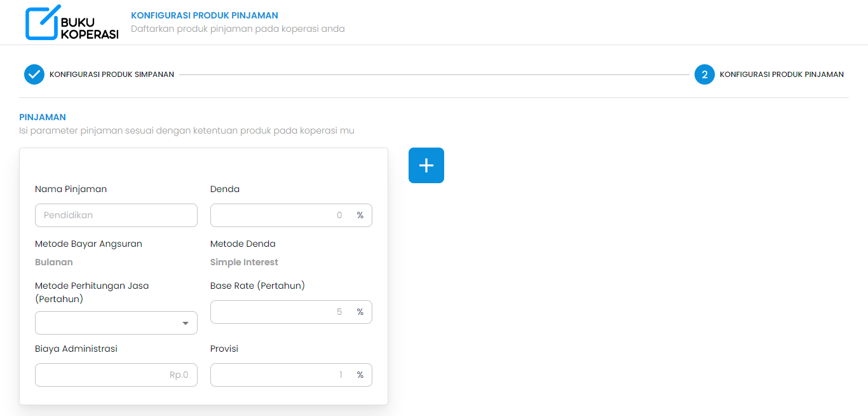
Task: Select the Konfigurasi Produk Pinjaman step label
Action: click(781, 74)
